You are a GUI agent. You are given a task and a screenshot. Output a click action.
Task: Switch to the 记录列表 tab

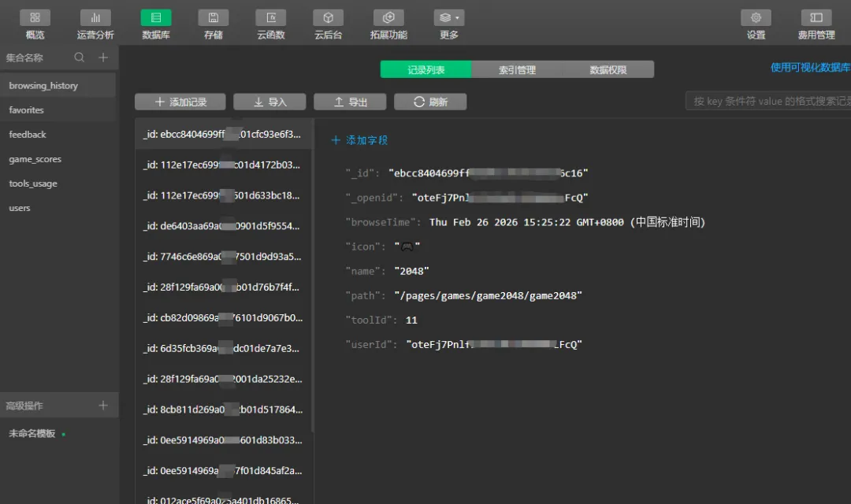[x=426, y=69]
